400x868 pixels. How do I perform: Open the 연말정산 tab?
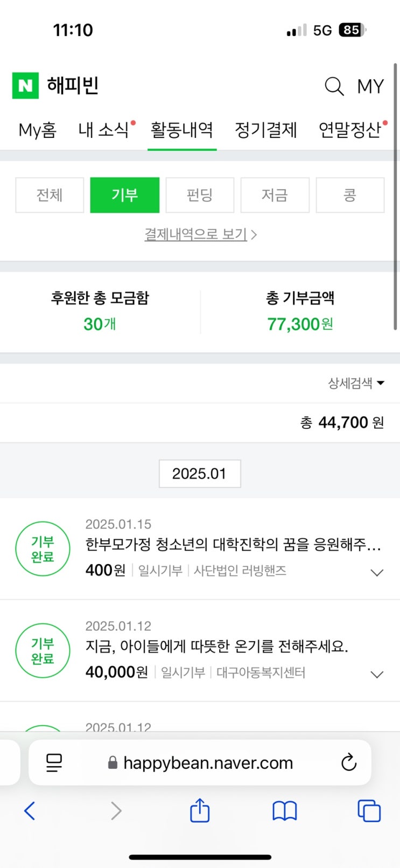click(350, 130)
